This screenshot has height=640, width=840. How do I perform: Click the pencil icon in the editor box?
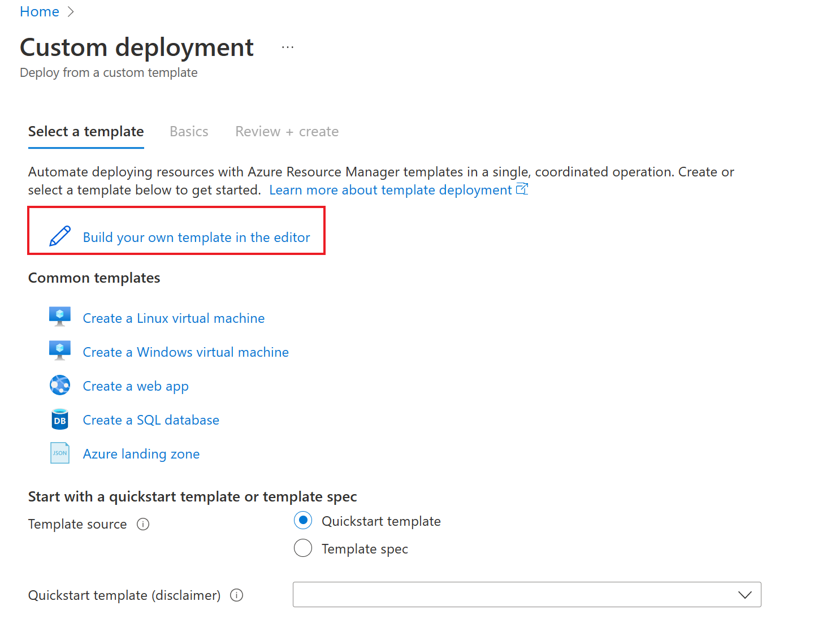click(x=60, y=236)
